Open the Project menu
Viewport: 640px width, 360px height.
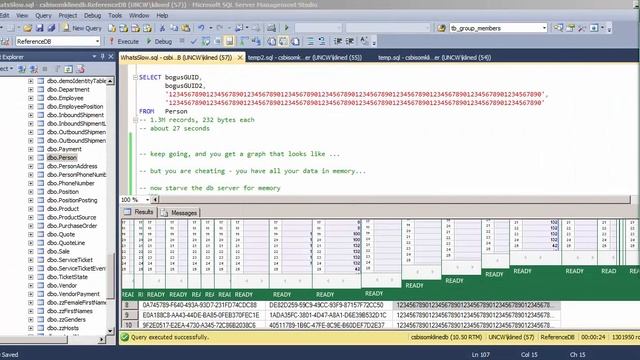[x=68, y=16]
